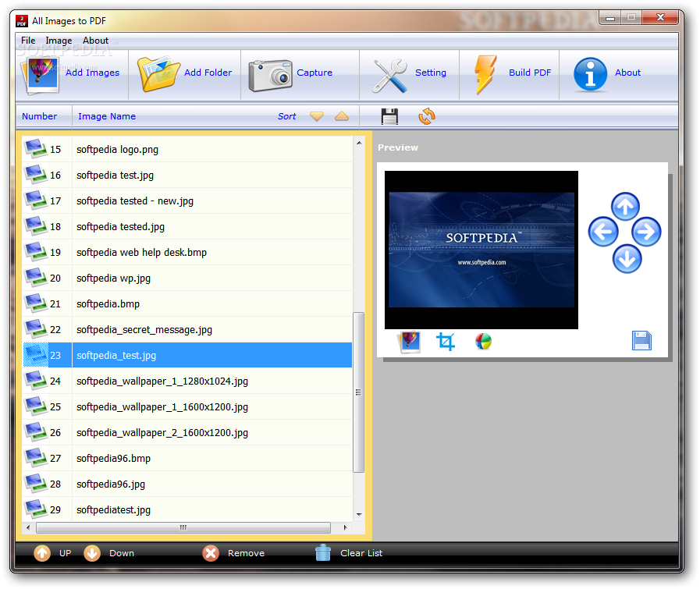
Task: Click the Build PDF label
Action: point(530,73)
